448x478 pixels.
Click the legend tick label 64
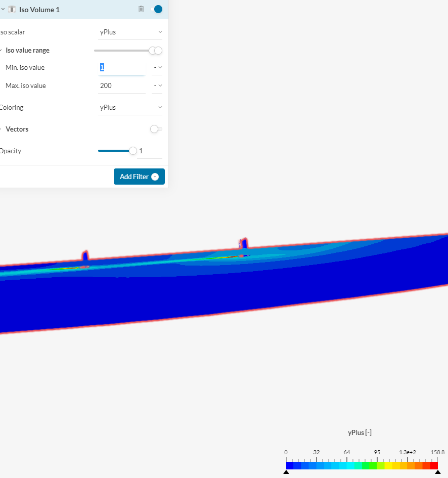click(347, 452)
